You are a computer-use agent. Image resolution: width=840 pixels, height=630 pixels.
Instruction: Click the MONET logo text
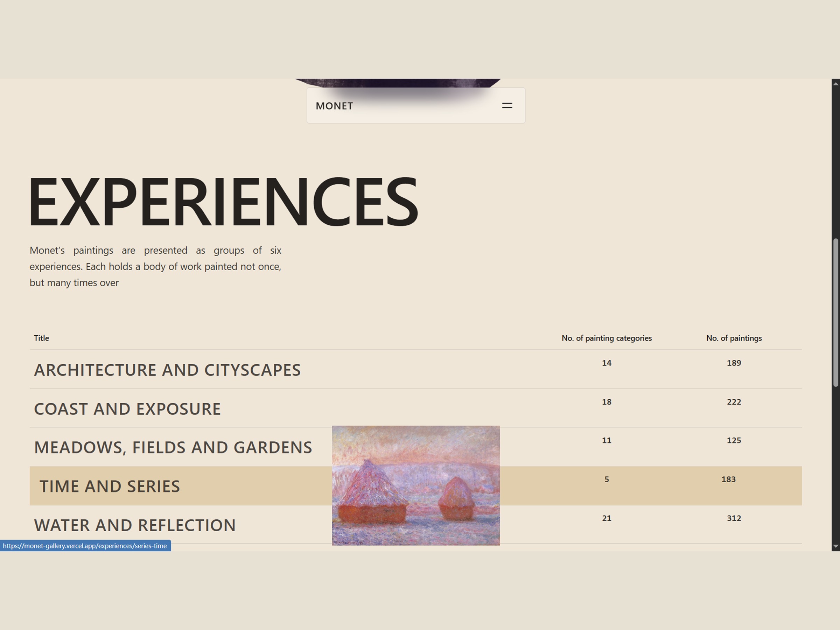click(334, 106)
